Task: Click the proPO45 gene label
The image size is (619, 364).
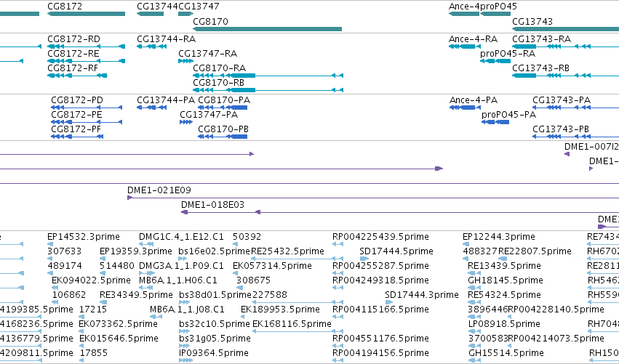Action: point(498,7)
